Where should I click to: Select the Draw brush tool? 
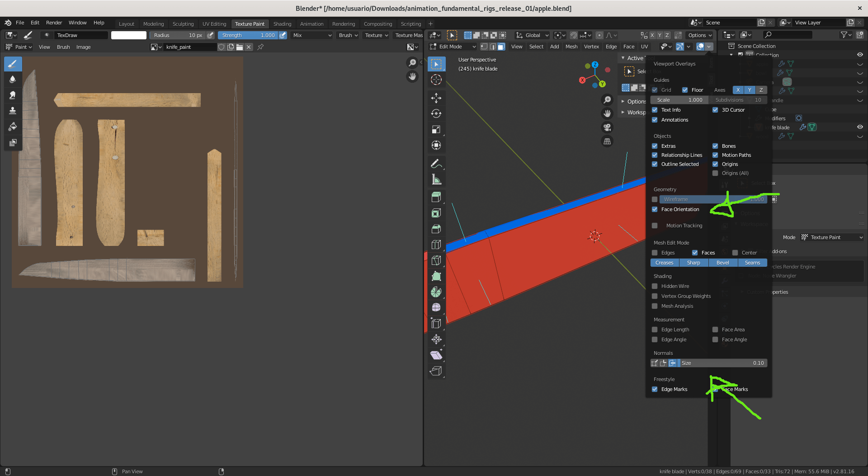(x=13, y=64)
